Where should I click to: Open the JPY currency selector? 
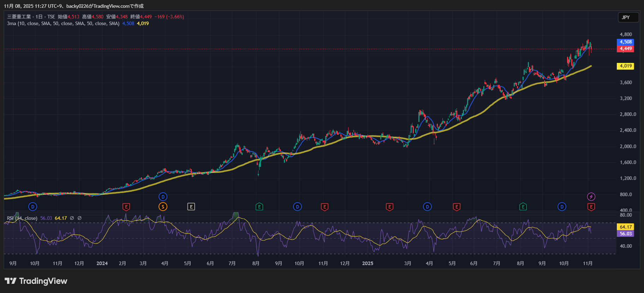pos(628,17)
